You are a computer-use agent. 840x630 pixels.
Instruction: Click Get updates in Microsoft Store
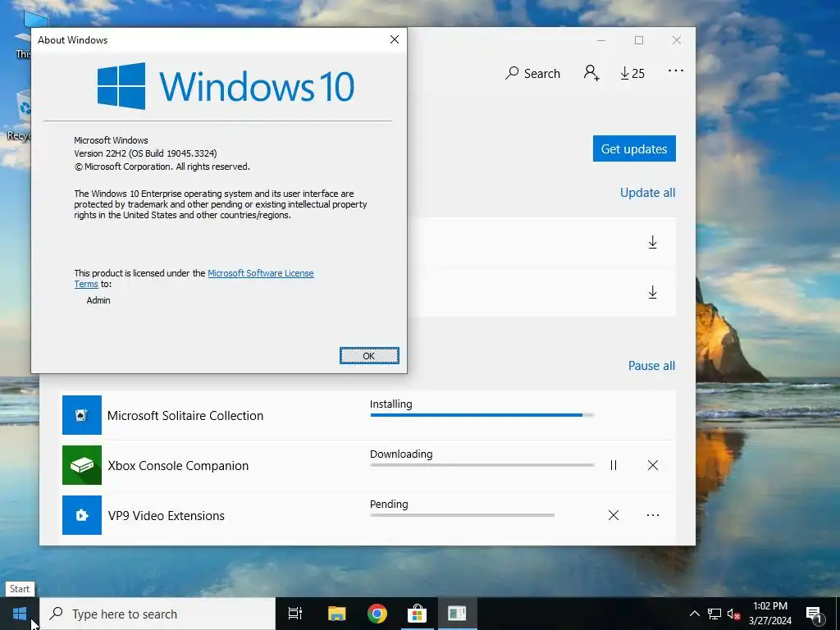tap(634, 148)
